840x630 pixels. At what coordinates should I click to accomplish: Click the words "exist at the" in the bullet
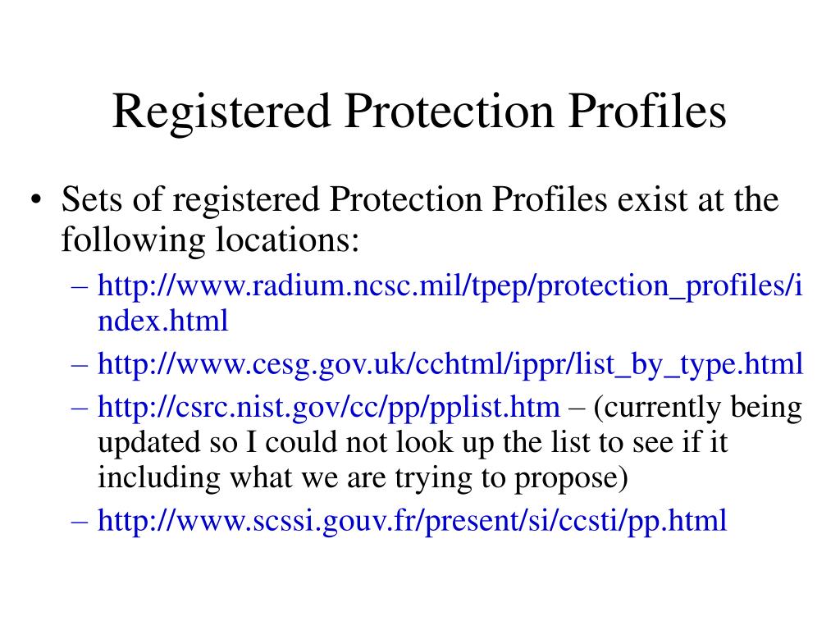pyautogui.click(x=698, y=199)
